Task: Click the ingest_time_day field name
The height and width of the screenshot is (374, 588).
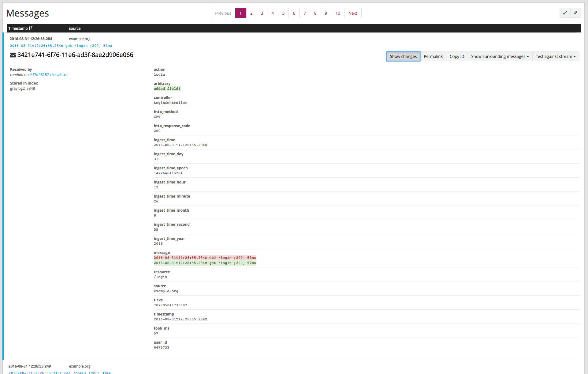Action: pos(169,154)
